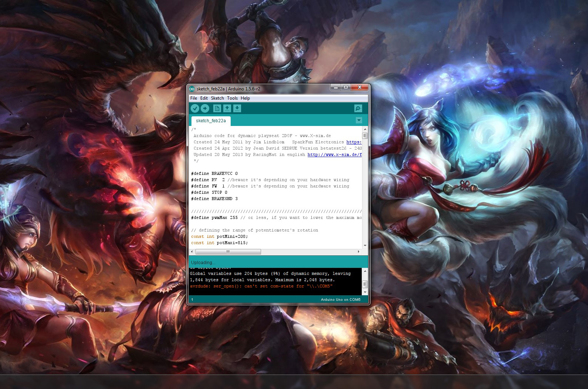Click the '#define STOP 0' line
The width and height of the screenshot is (588, 389).
209,192
